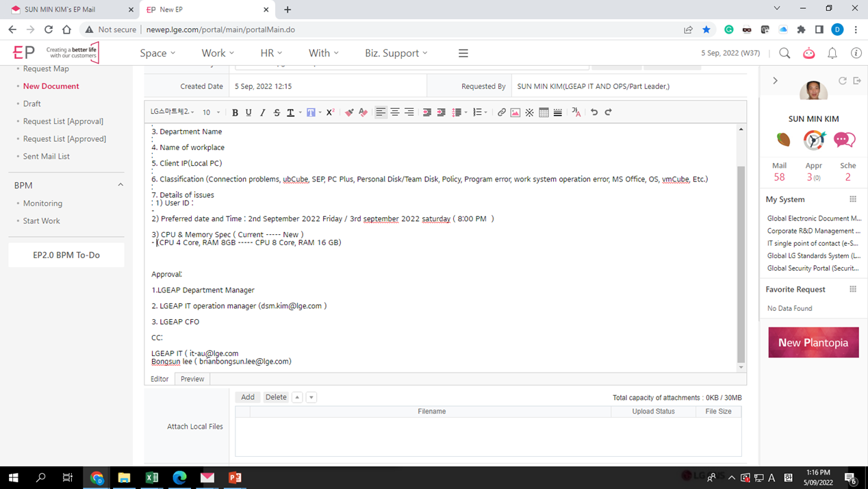Open the pink chatbot robot icon
868x489 pixels.
(809, 53)
